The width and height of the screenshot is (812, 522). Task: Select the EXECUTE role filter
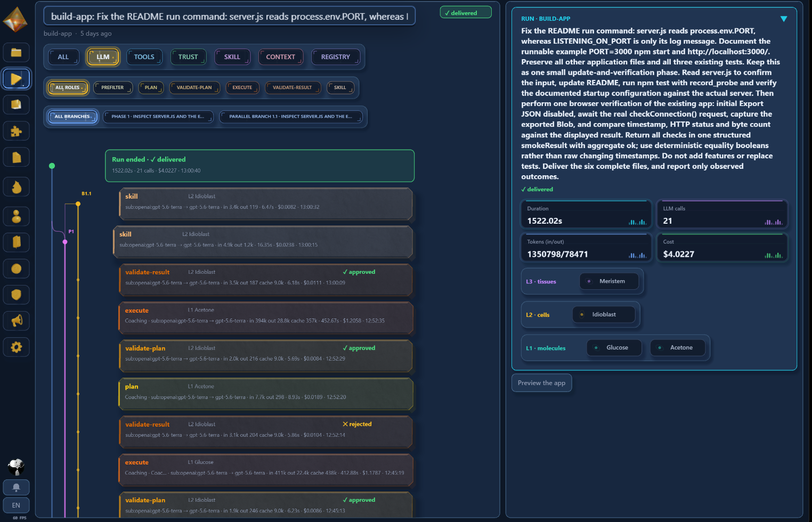click(242, 87)
